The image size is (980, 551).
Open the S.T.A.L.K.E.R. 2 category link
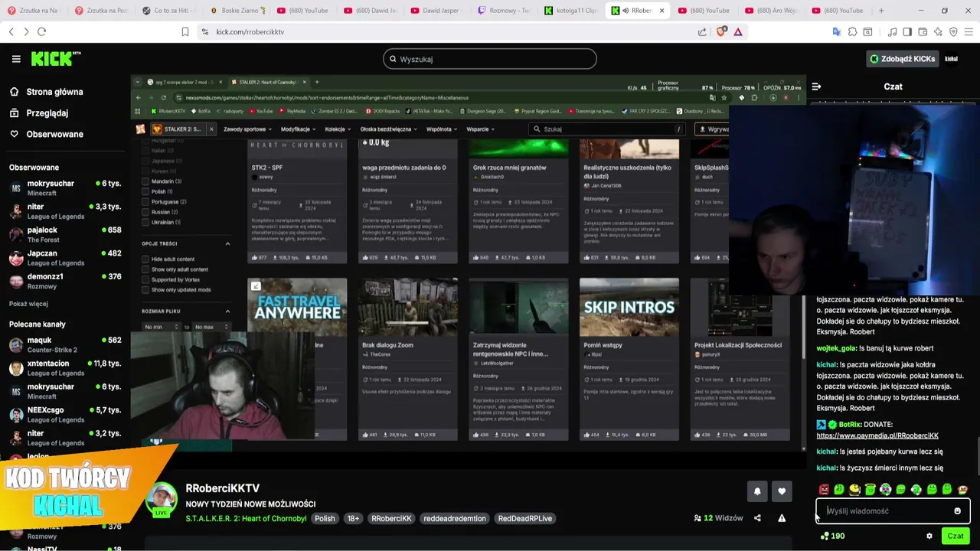(x=246, y=519)
